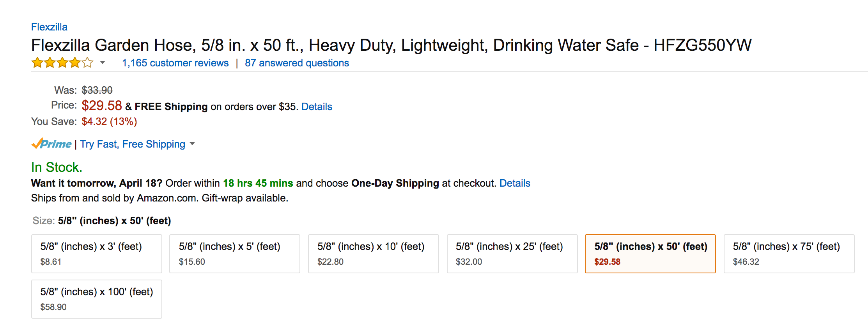Screen dimensions: 868x328
Task: Select the highlighted 5/8" x 50' size
Action: pyautogui.click(x=650, y=254)
